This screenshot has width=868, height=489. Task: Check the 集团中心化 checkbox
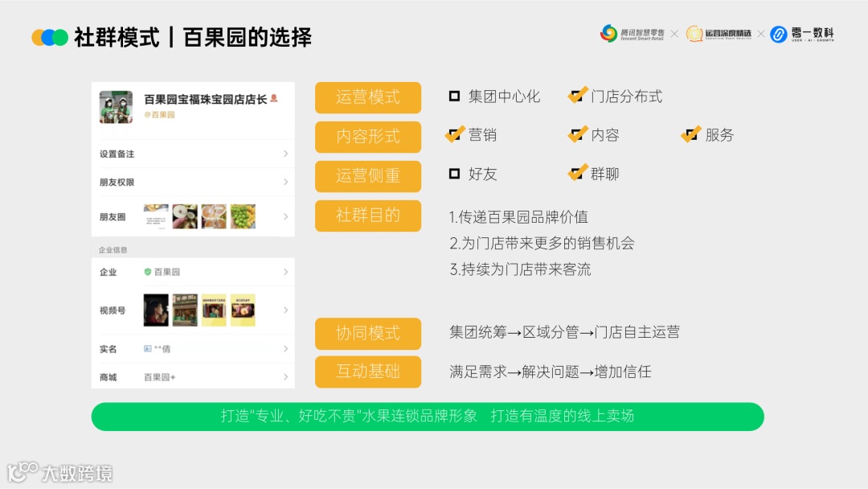(454, 96)
